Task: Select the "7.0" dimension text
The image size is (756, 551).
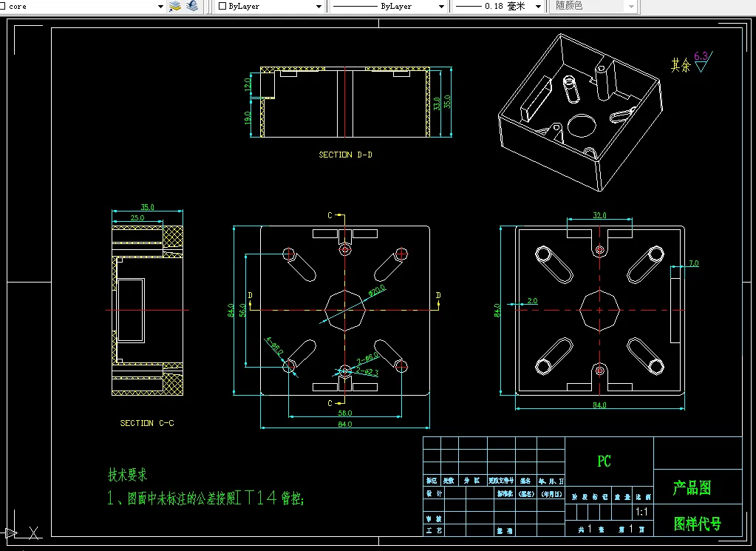Action: 694,263
